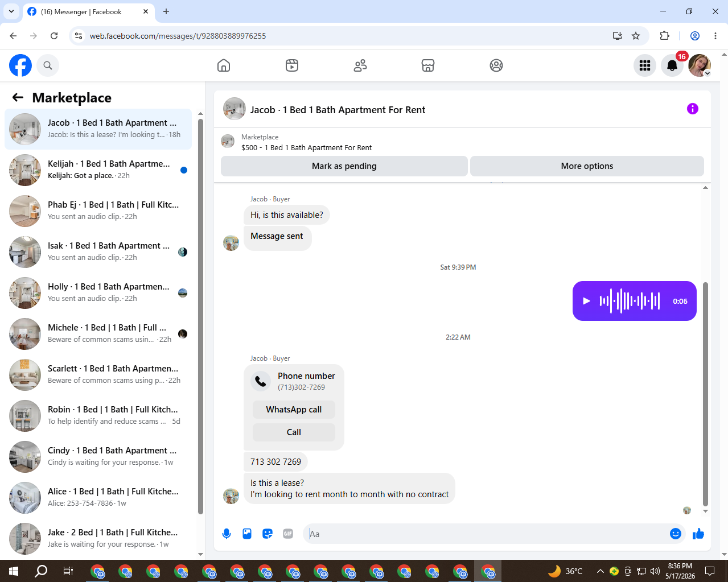728x582 pixels.
Task: Open Kelijah Got a place conversation
Action: click(98, 170)
